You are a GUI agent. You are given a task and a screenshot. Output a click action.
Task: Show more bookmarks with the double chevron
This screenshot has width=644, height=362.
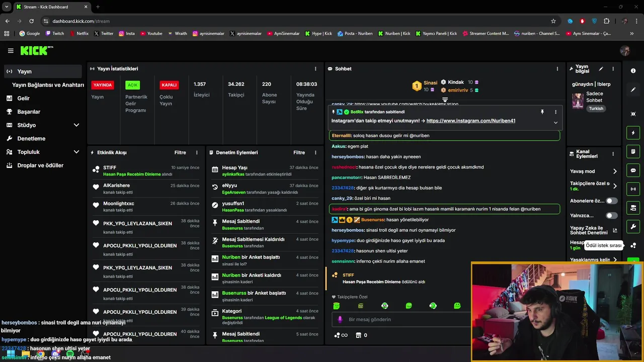click(x=632, y=34)
